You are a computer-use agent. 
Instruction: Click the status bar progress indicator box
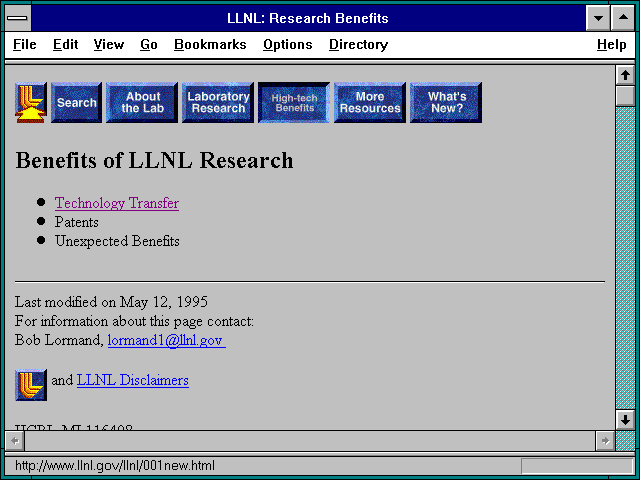pyautogui.click(x=577, y=466)
